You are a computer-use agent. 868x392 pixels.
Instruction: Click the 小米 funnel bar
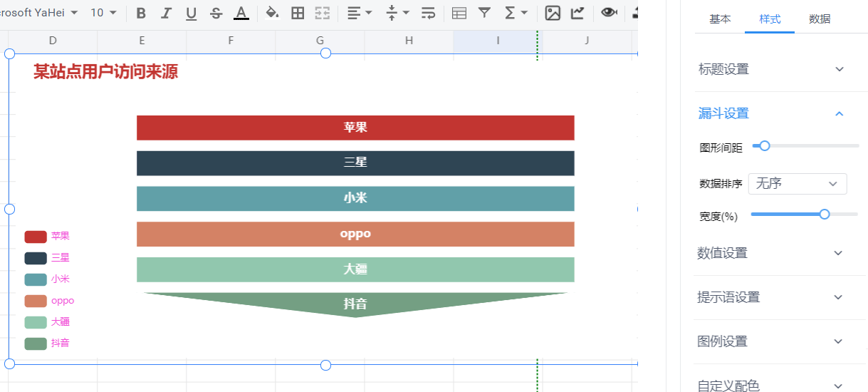(355, 198)
